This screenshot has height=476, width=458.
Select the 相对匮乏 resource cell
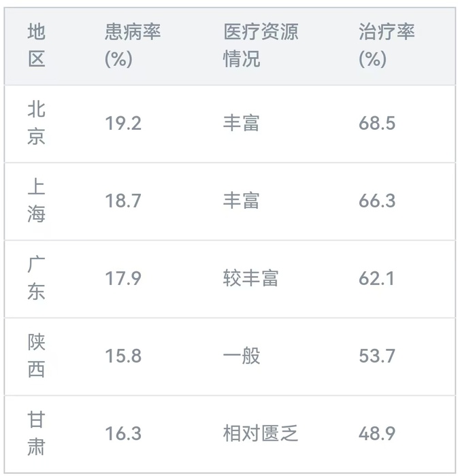coord(260,433)
